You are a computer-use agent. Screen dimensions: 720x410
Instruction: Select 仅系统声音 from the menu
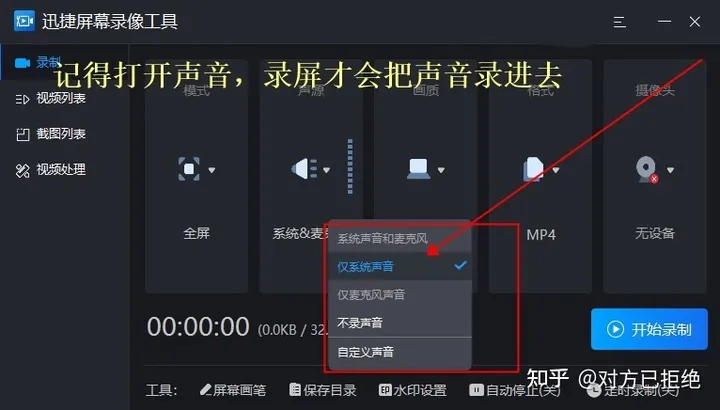click(400, 266)
